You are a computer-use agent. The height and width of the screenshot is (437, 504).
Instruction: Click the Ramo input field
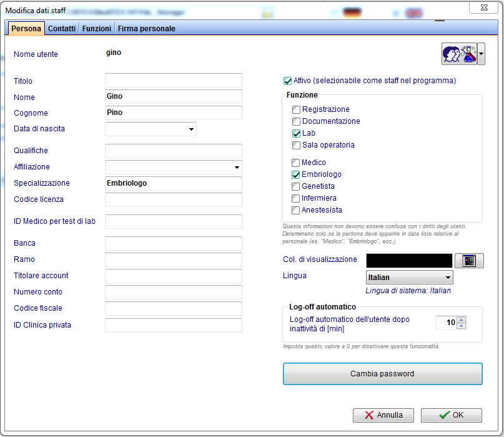point(174,259)
